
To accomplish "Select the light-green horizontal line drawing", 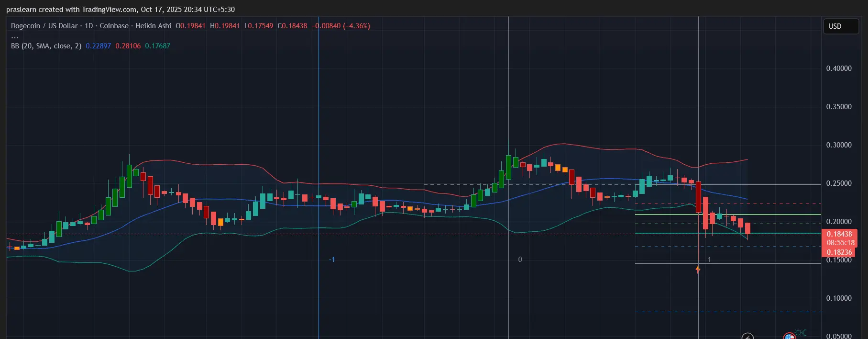I will click(728, 215).
